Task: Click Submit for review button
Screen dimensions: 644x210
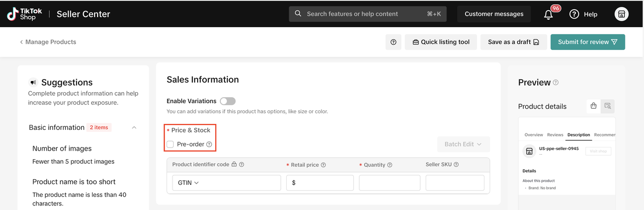Action: 588,42
